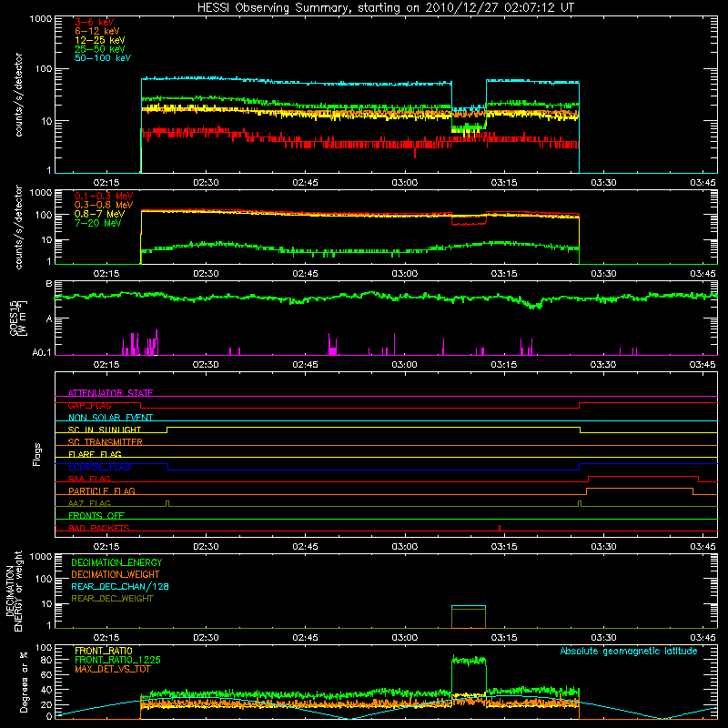Click the 03:00 tick label under Flags panel
The height and width of the screenshot is (728, 728).
404,547
